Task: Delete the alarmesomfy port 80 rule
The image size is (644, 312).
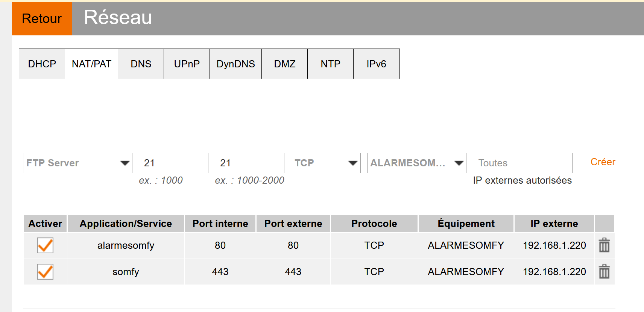Action: click(604, 245)
